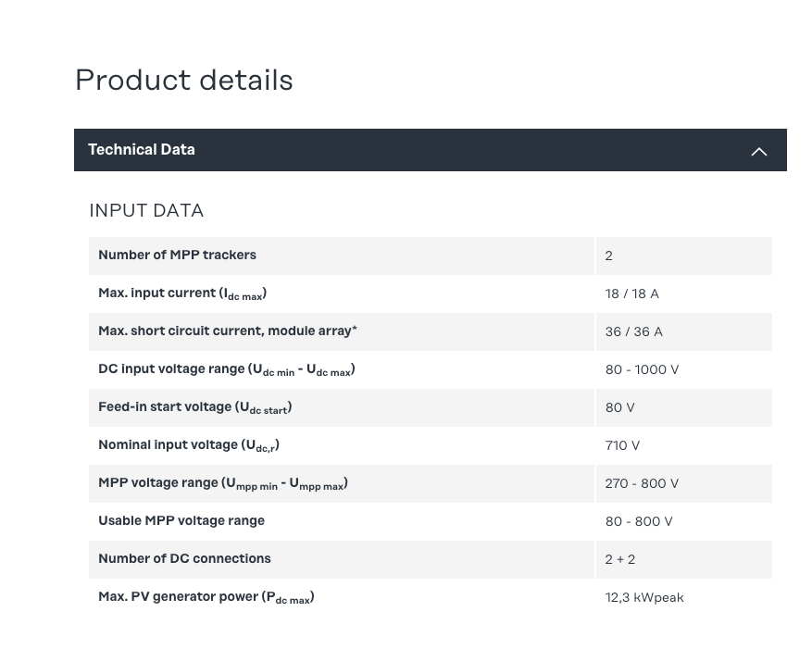Collapse the Technical Data chevron arrow

[x=758, y=151]
